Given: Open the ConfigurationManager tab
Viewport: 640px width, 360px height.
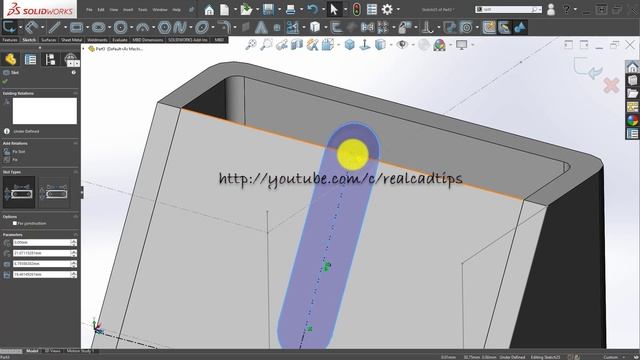Looking at the screenshot, I should 50,60.
